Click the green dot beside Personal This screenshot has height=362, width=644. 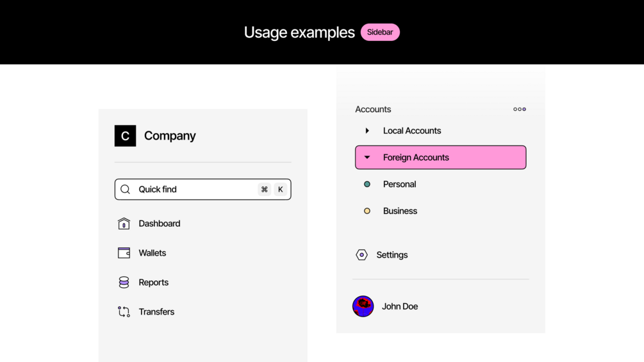tap(367, 185)
